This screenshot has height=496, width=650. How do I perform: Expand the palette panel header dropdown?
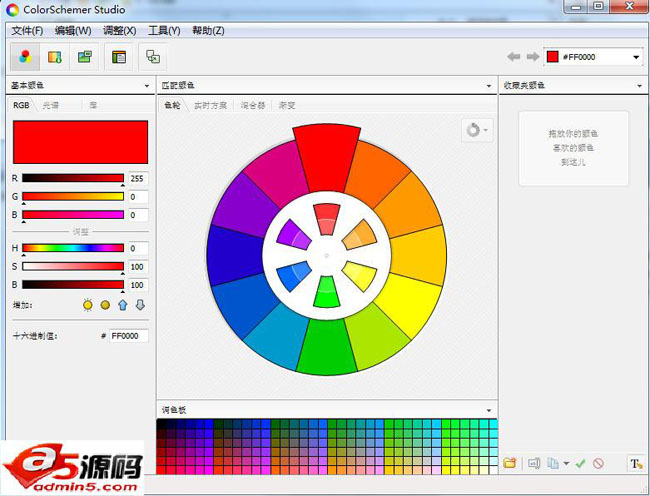tap(489, 410)
